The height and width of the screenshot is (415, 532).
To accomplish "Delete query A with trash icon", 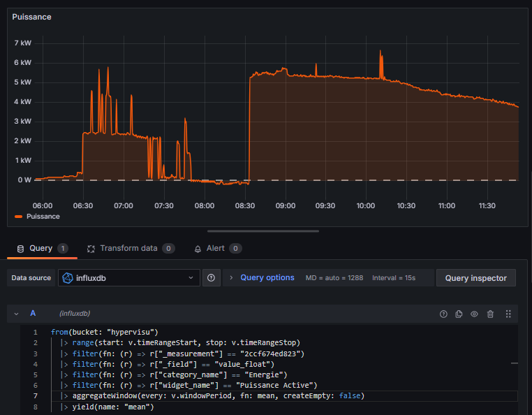I will click(490, 314).
